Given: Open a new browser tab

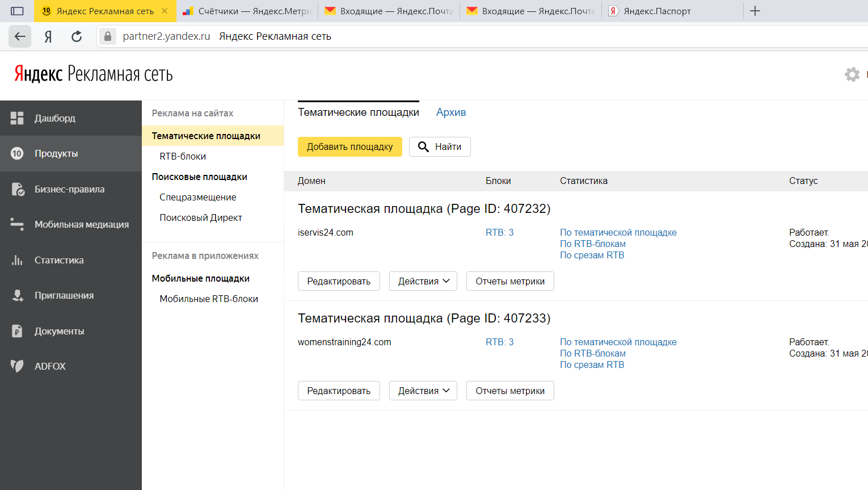Looking at the screenshot, I should tap(755, 11).
